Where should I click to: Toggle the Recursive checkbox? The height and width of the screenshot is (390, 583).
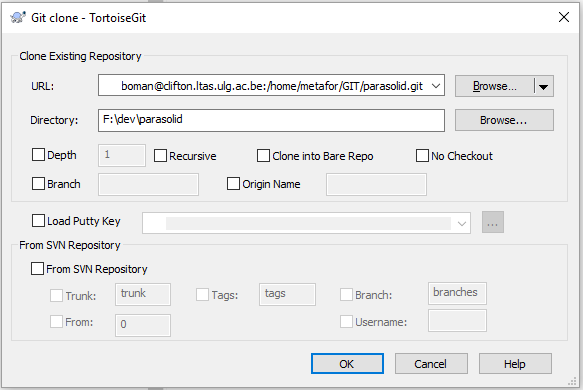[x=160, y=156]
